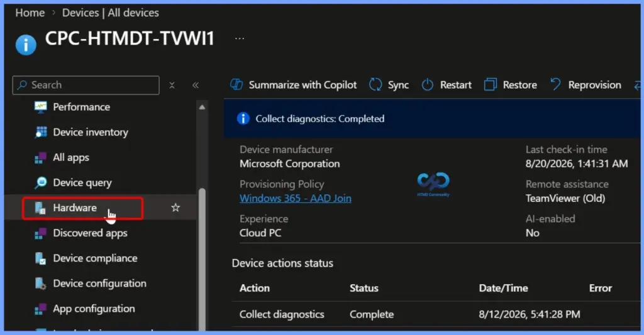Viewport: 644px width, 335px height.
Task: Click the Restore button
Action: pos(511,85)
